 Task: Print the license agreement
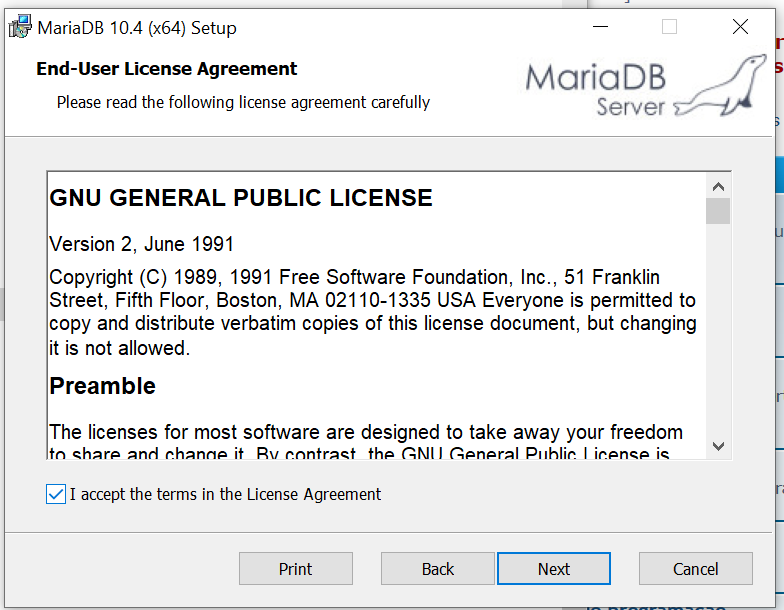click(296, 569)
